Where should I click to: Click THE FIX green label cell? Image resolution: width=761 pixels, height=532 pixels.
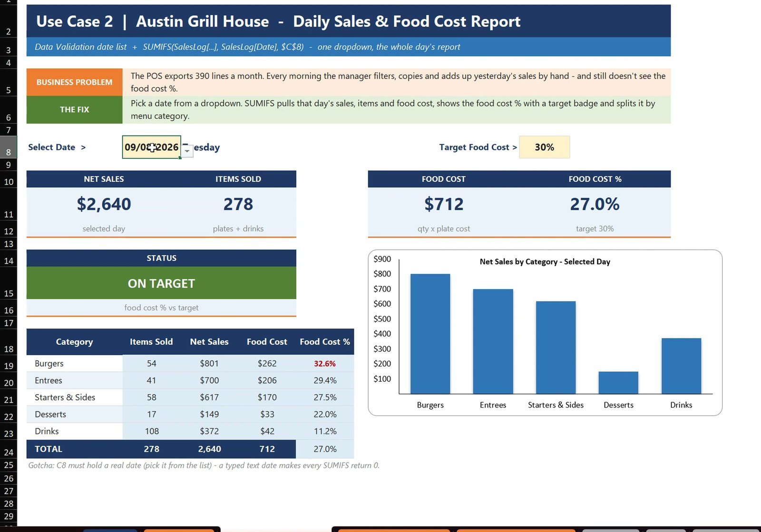coord(75,110)
